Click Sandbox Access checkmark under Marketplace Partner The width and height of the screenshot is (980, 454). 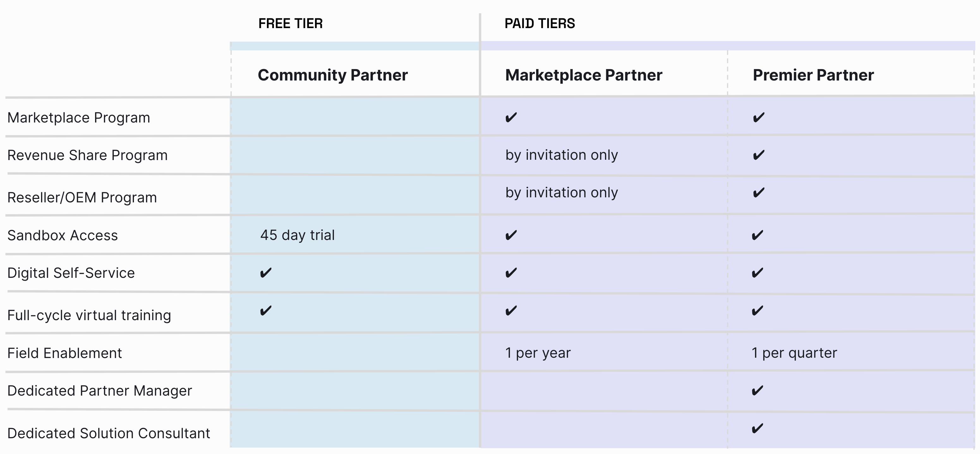click(x=511, y=235)
